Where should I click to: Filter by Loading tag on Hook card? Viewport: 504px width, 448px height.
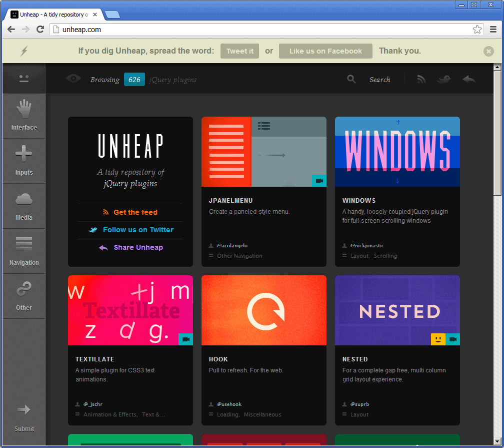click(x=227, y=414)
